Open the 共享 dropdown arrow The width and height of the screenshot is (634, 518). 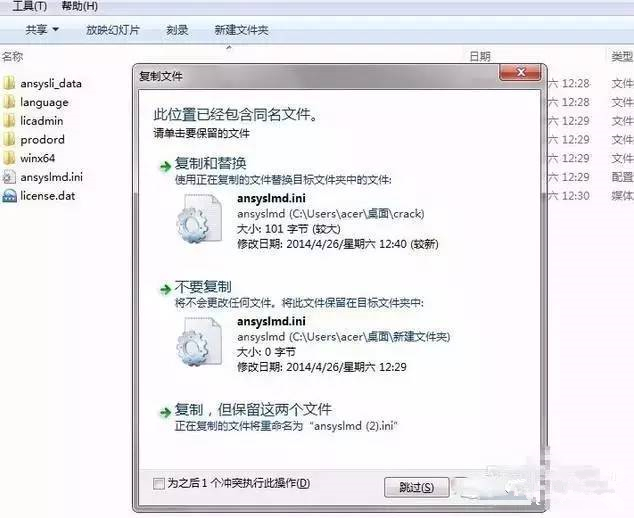pyautogui.click(x=56, y=30)
